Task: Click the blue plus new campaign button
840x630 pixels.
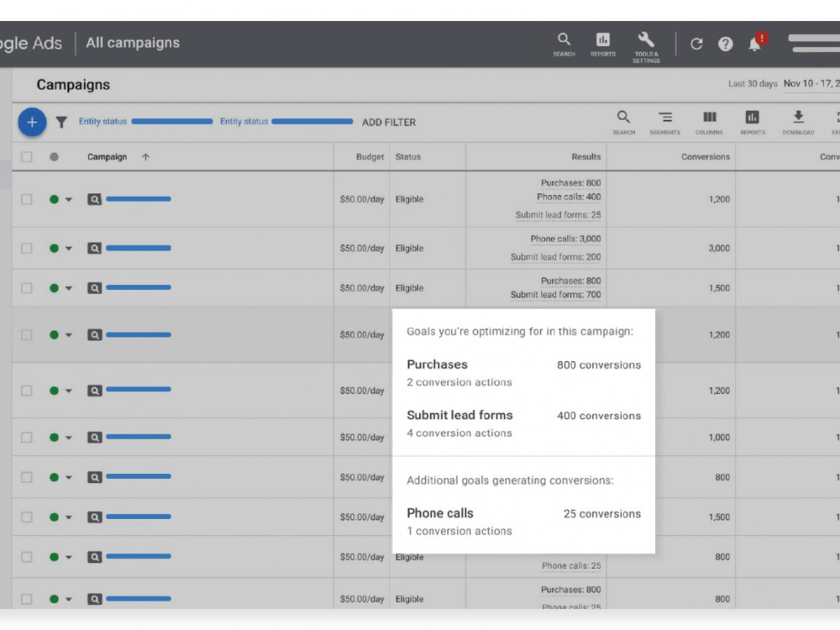Action: (32, 122)
